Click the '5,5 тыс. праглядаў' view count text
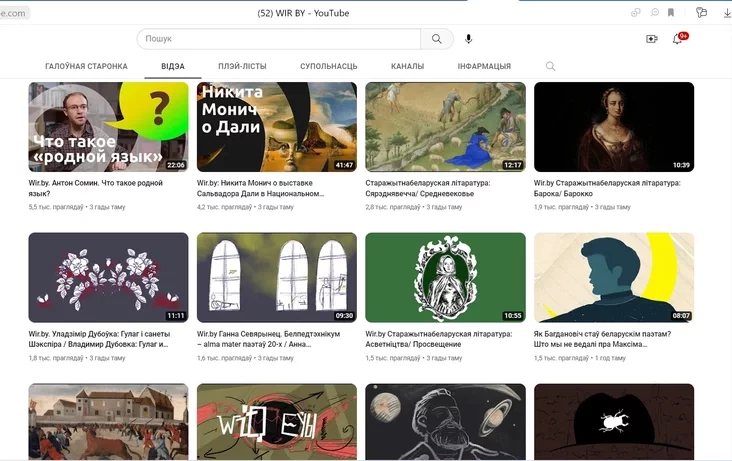Screen dimensions: 732x461 [x=56, y=207]
